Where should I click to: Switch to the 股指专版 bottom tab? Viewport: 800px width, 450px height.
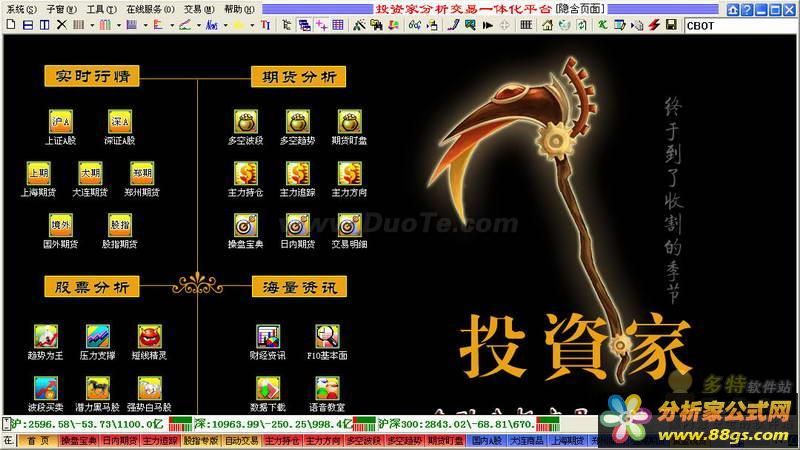point(201,440)
